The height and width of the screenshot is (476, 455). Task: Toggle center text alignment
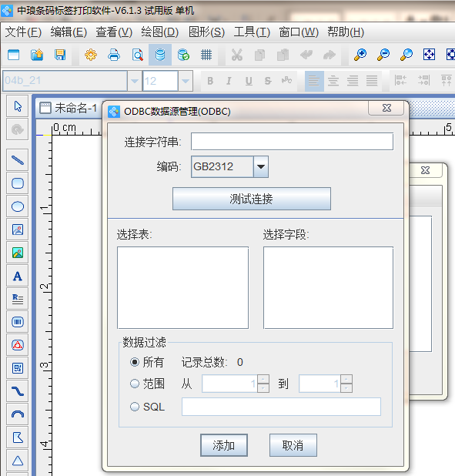point(333,81)
